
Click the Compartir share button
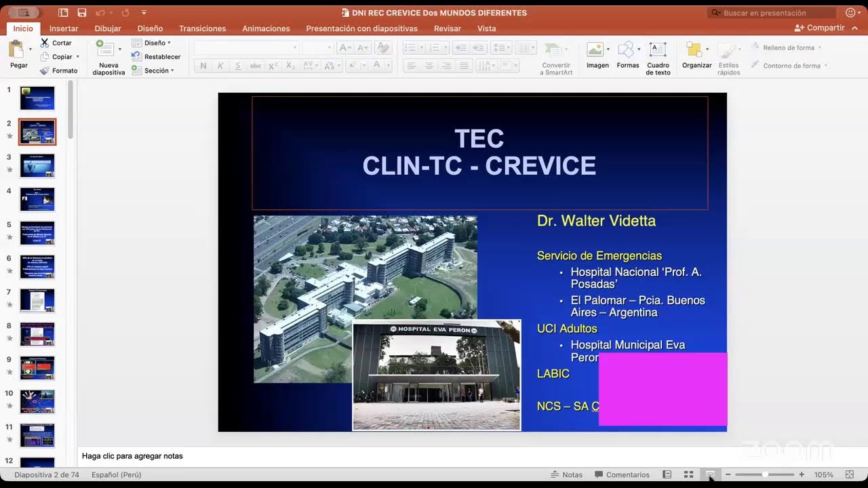pyautogui.click(x=820, y=28)
